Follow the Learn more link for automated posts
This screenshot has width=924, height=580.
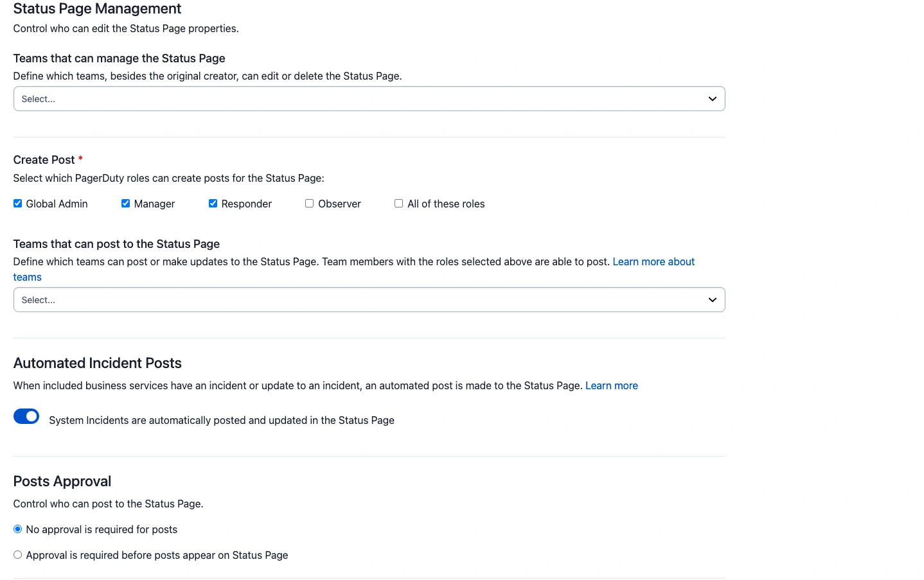click(x=611, y=386)
